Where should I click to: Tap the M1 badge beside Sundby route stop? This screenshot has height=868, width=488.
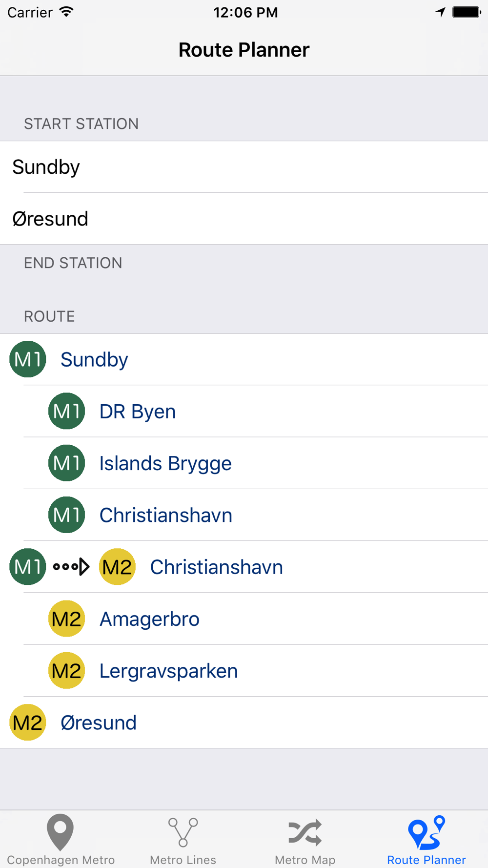coord(28,359)
